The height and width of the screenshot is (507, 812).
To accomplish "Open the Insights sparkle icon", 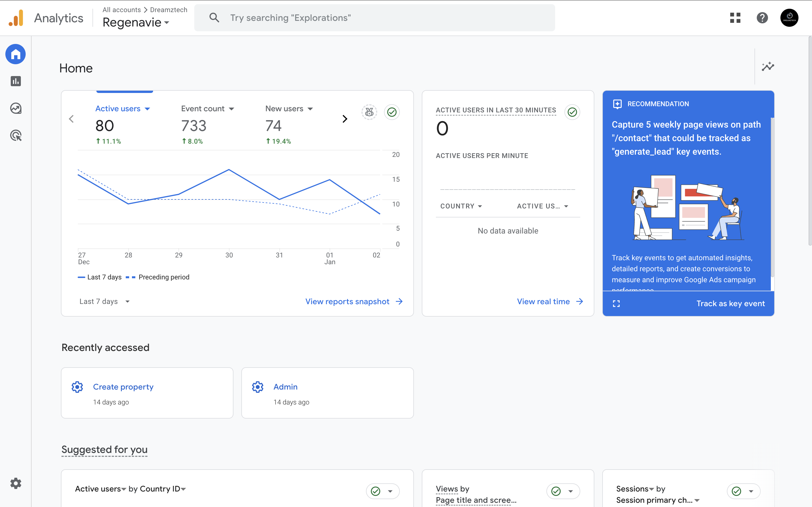I will (768, 66).
